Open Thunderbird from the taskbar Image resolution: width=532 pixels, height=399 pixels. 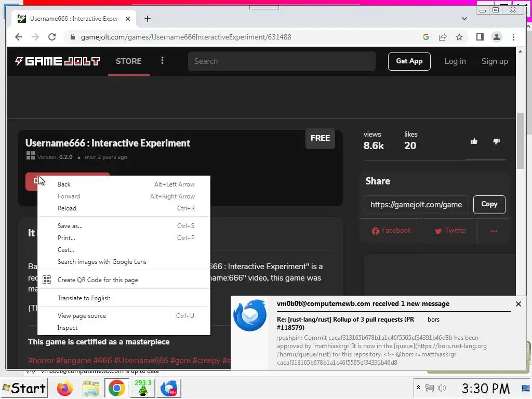coord(169,388)
